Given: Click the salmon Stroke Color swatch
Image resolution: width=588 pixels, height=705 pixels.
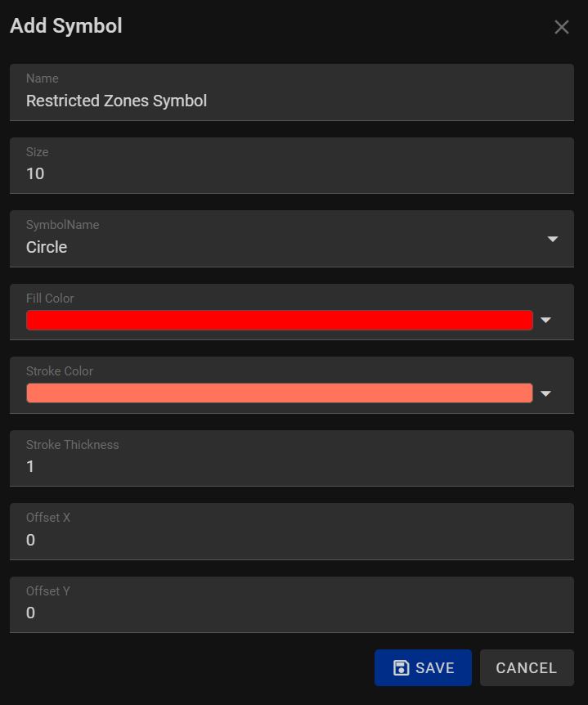Looking at the screenshot, I should [280, 393].
